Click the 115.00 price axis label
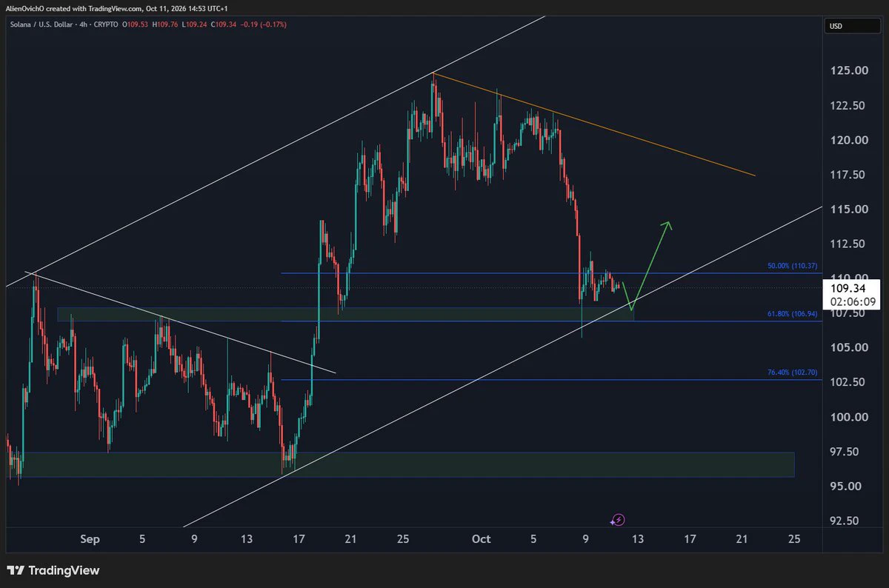 pos(850,210)
